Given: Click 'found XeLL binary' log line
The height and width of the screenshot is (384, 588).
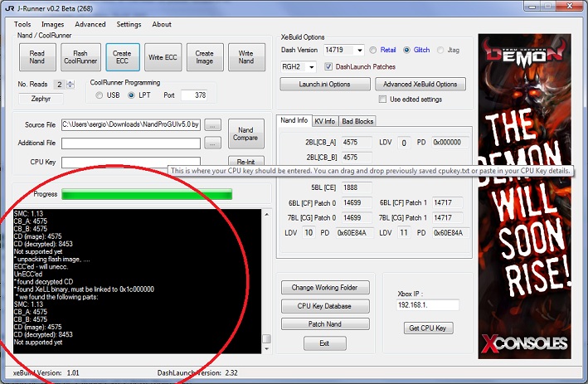Looking at the screenshot, I should 84,289.
